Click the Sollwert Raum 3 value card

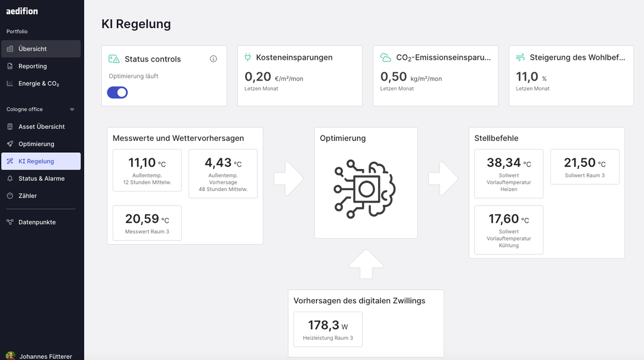[584, 167]
